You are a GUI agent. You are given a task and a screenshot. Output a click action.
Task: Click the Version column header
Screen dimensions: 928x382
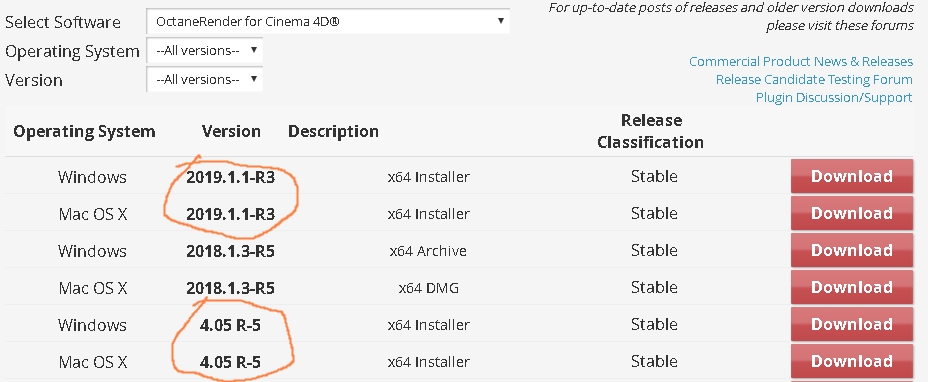pyautogui.click(x=231, y=131)
